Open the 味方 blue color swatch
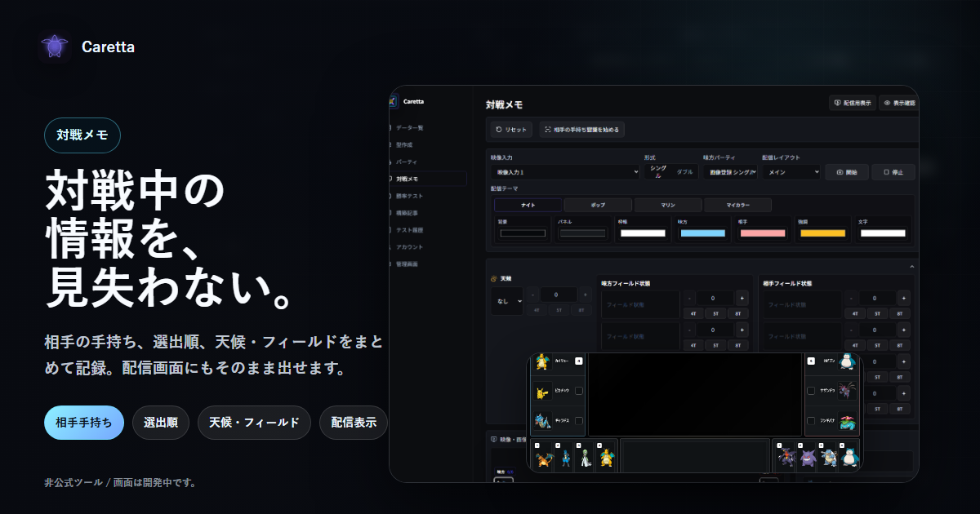Image resolution: width=980 pixels, height=514 pixels. (702, 233)
